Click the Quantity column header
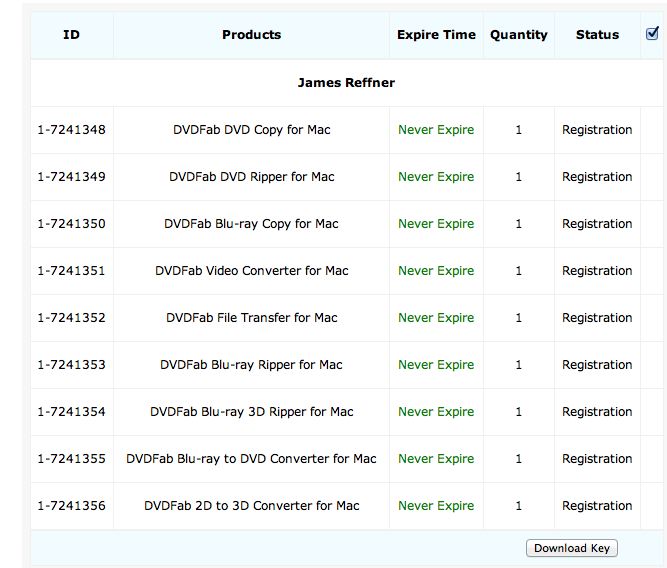This screenshot has height=568, width=667. (x=518, y=35)
